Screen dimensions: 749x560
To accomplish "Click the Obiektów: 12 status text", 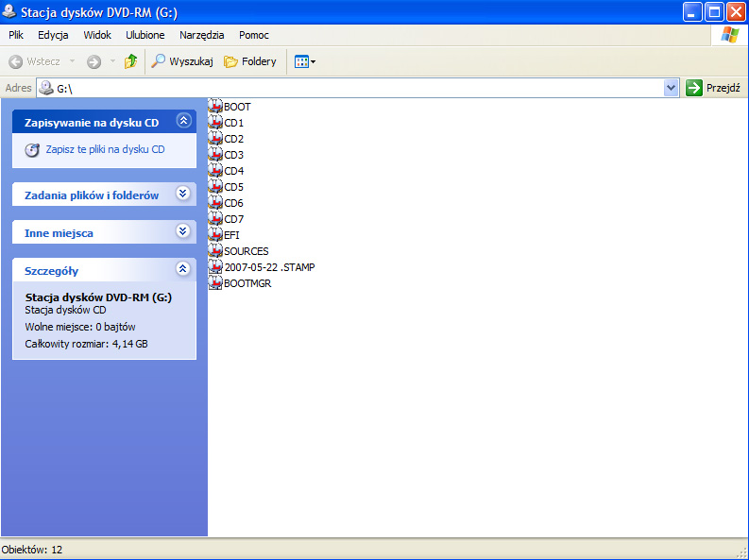I will tap(32, 550).
